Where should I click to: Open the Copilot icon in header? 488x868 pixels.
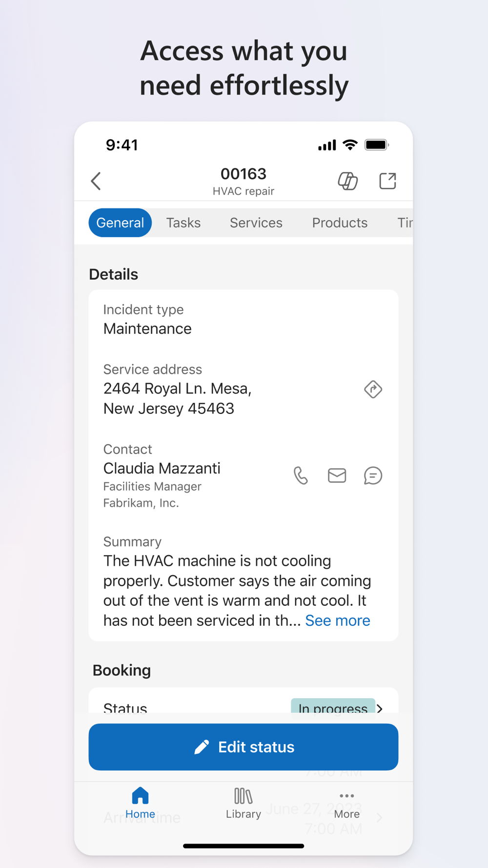click(348, 181)
